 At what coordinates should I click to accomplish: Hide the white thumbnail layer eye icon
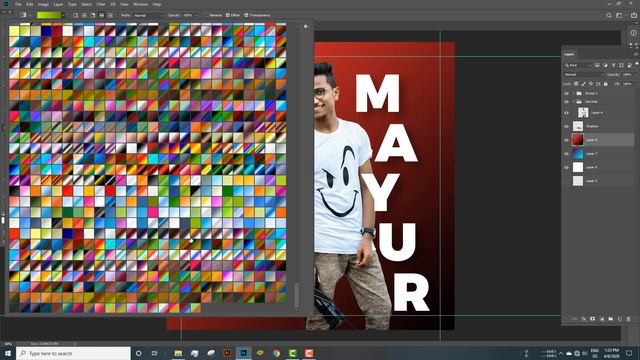566,167
